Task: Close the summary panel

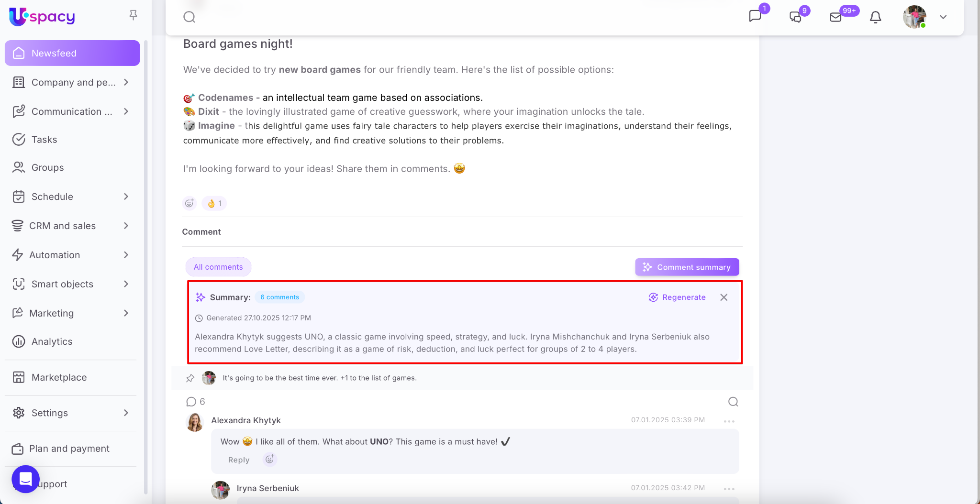Action: (x=724, y=297)
